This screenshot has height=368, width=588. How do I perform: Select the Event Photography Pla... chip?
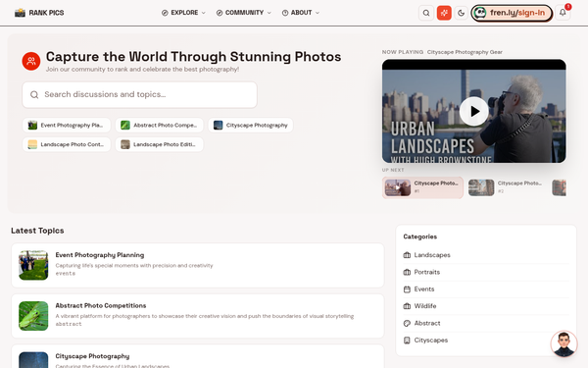click(67, 125)
